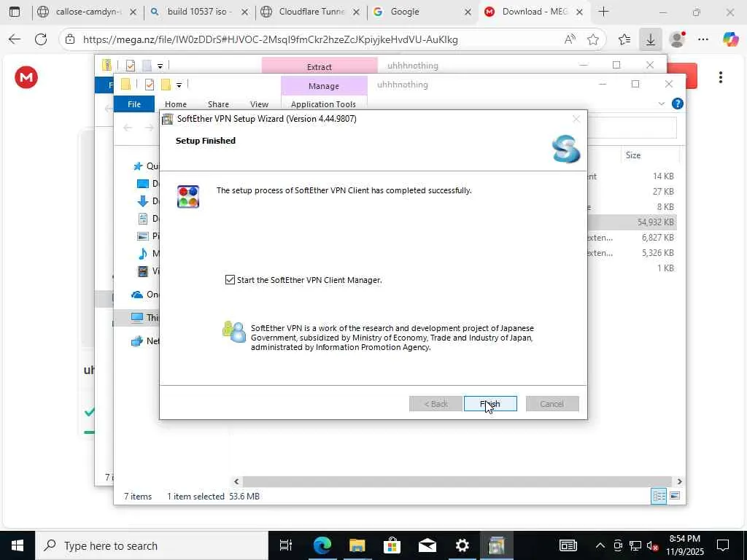The image size is (747, 560).
Task: Select Videos film icon in navigation pane
Action: pos(143,271)
